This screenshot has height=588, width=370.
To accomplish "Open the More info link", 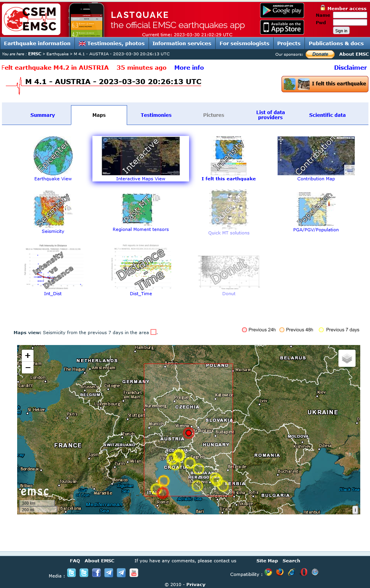I will 189,68.
